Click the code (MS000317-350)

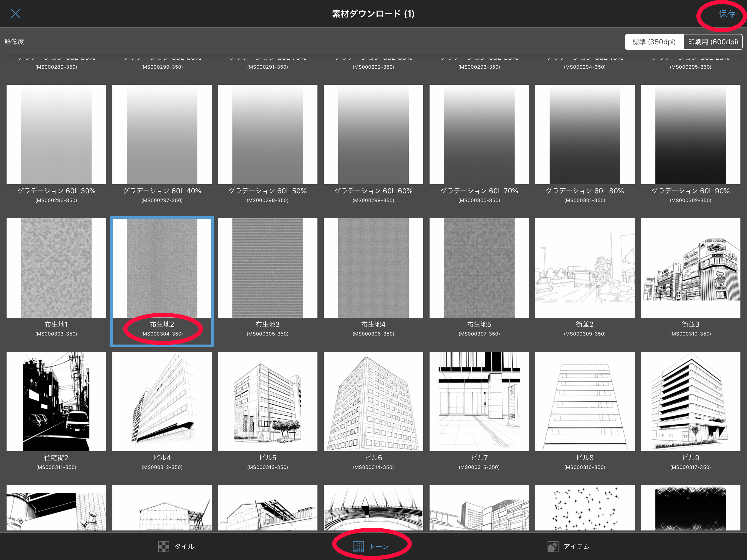click(x=690, y=467)
